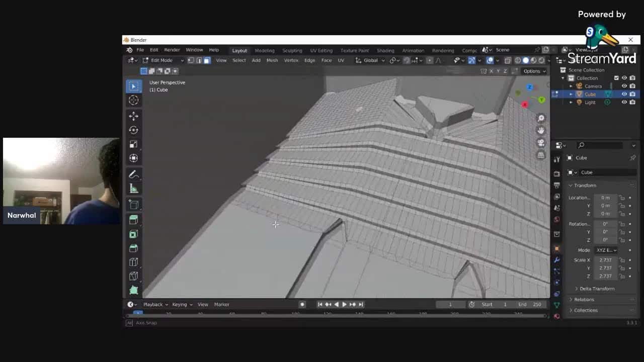Switch to the Sculpting workspace tab

point(292,50)
